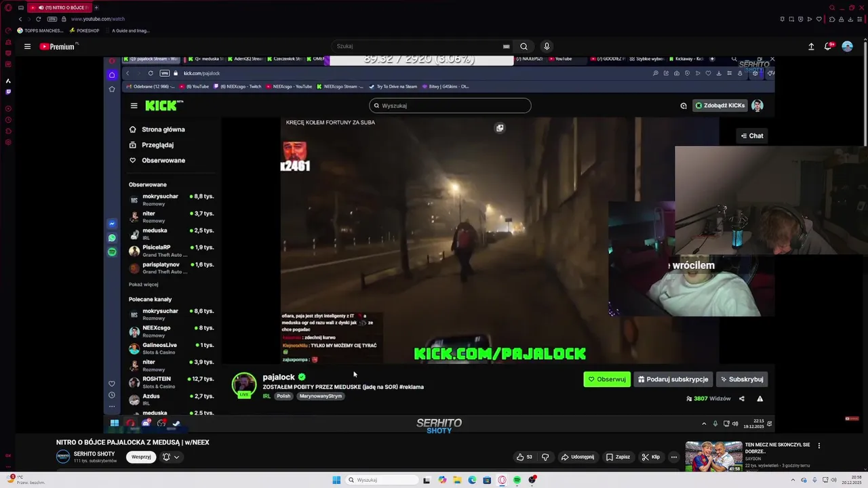Click Podaruj subskrypcje in the video
Image resolution: width=868 pixels, height=488 pixels.
click(673, 380)
